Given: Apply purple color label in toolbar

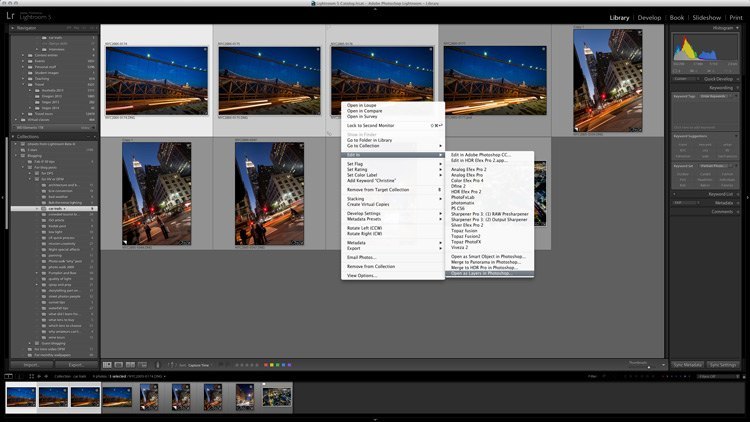Looking at the screenshot, I should click(289, 365).
